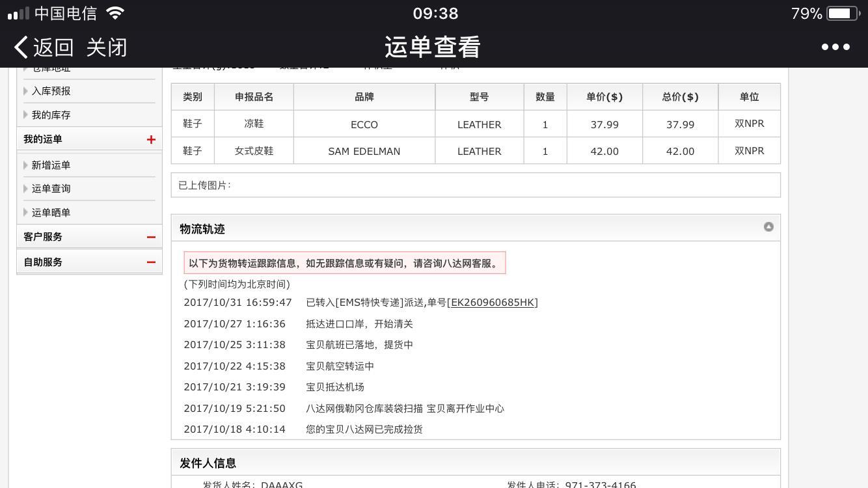Click the 客户服务 section header
This screenshot has width=868, height=488.
43,237
